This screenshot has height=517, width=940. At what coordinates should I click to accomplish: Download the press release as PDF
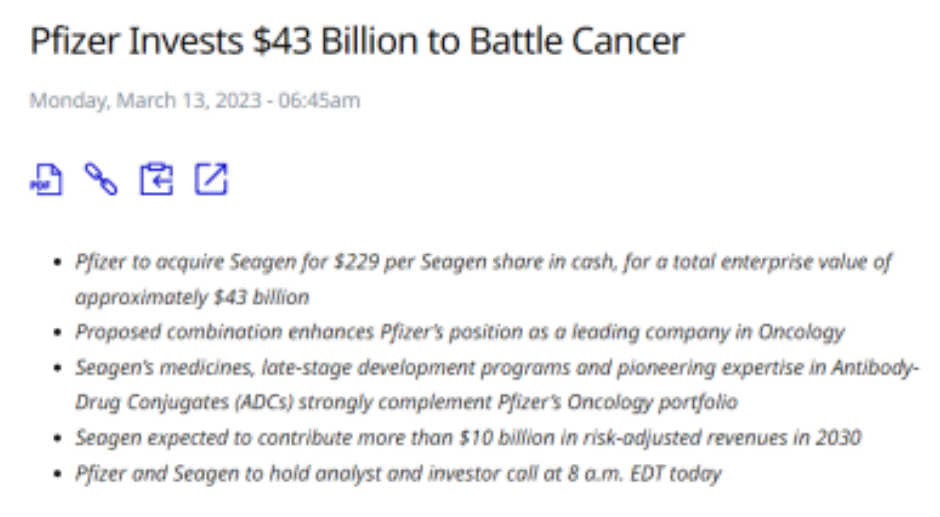[45, 179]
